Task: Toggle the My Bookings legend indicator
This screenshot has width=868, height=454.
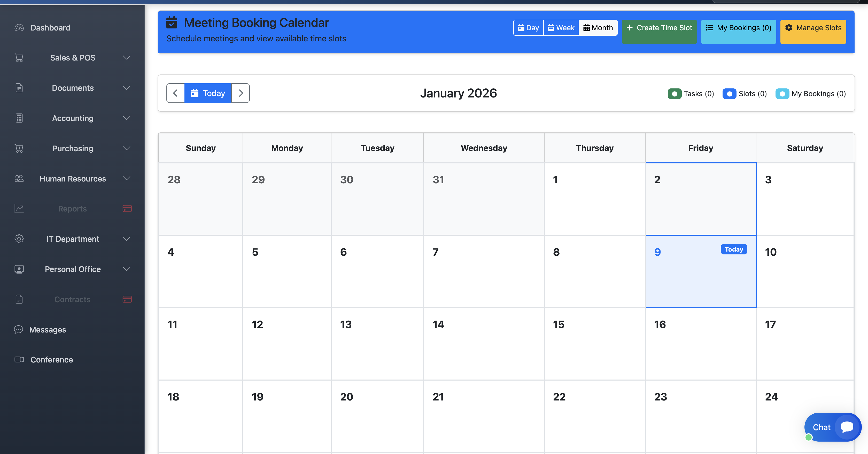Action: (x=783, y=94)
